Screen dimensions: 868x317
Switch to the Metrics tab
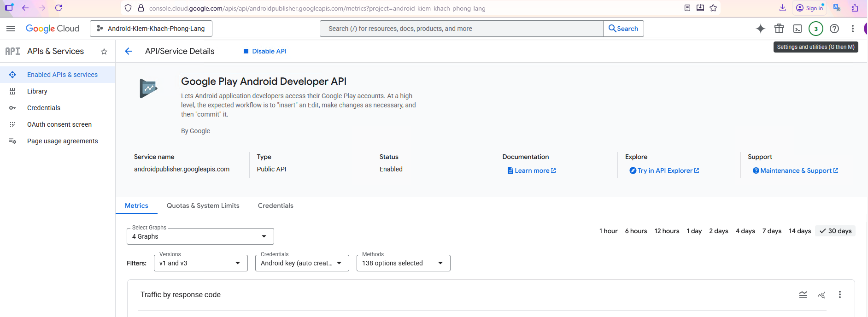136,205
